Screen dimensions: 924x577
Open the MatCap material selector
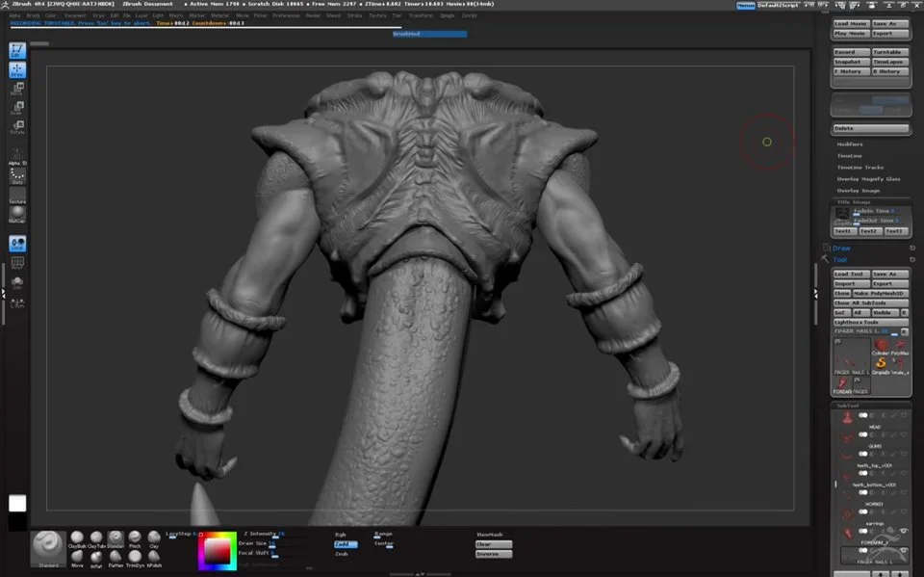(17, 212)
